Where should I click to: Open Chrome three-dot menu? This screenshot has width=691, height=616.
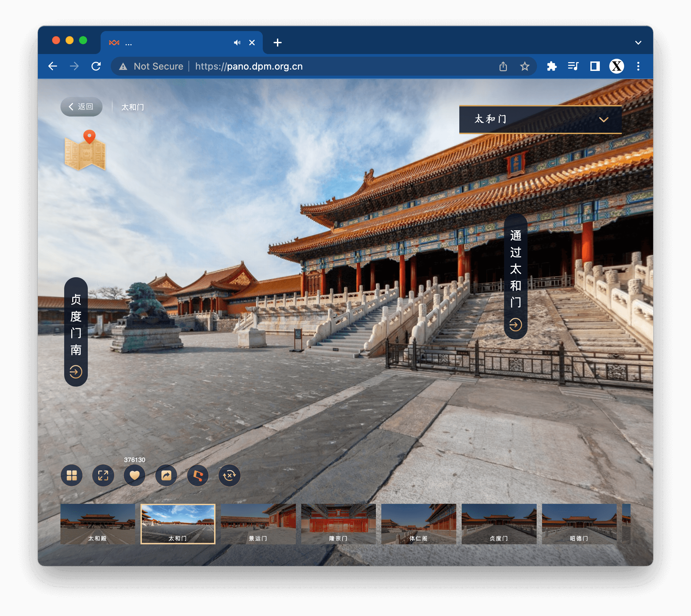pos(638,66)
